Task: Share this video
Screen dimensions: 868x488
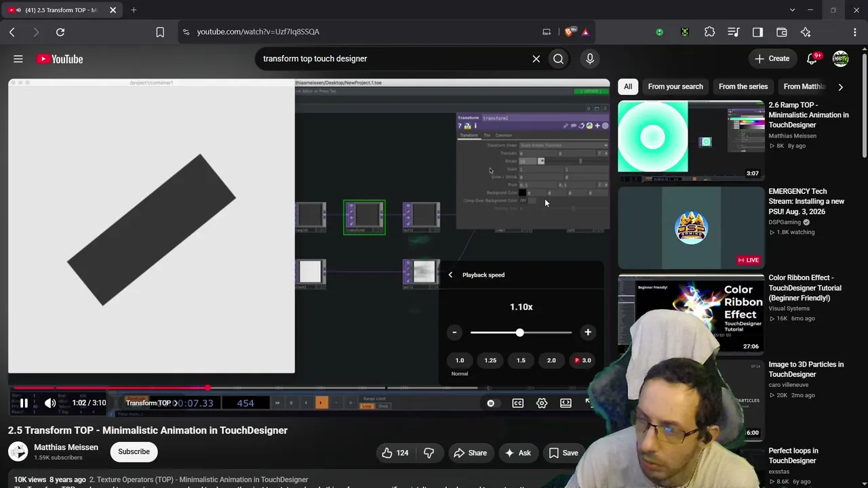Action: (x=470, y=453)
